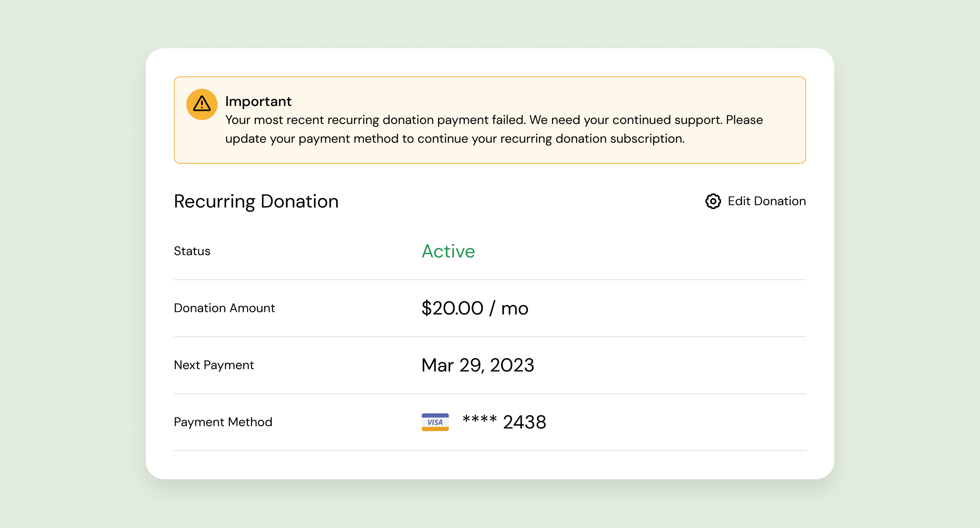The width and height of the screenshot is (980, 528).
Task: Click the alert banner's second text line
Action: [x=454, y=139]
